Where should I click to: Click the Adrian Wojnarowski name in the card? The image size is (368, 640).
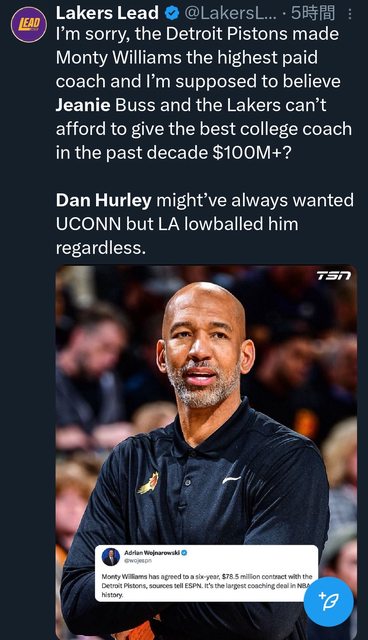[151, 553]
